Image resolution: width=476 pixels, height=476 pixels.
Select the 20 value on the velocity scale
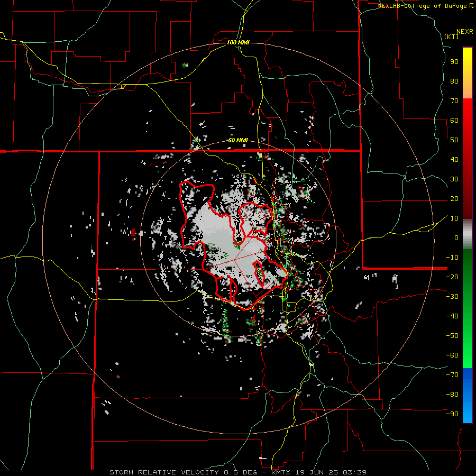(x=454, y=198)
